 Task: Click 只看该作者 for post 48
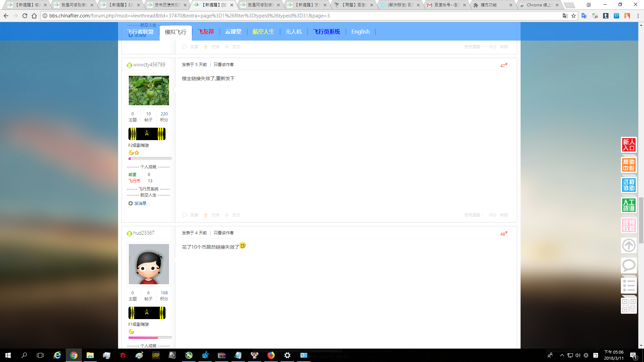coord(224,233)
